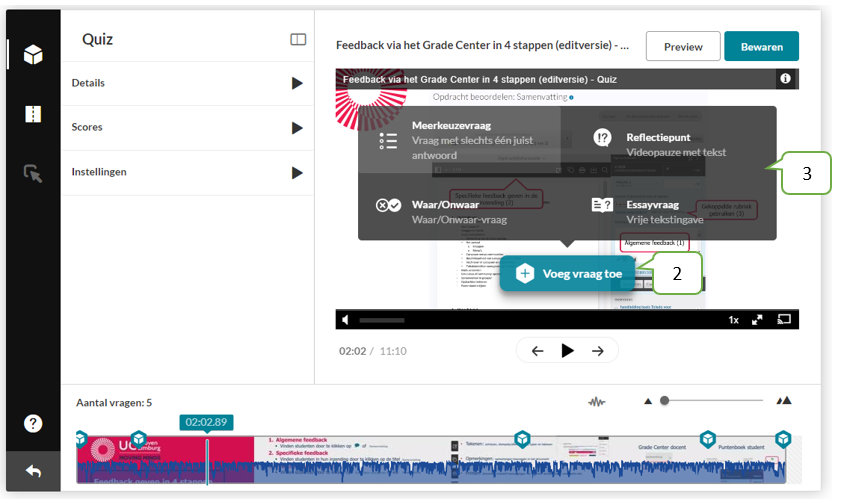845x504 pixels.
Task: Toggle the audio waveform display icon
Action: [x=596, y=402]
